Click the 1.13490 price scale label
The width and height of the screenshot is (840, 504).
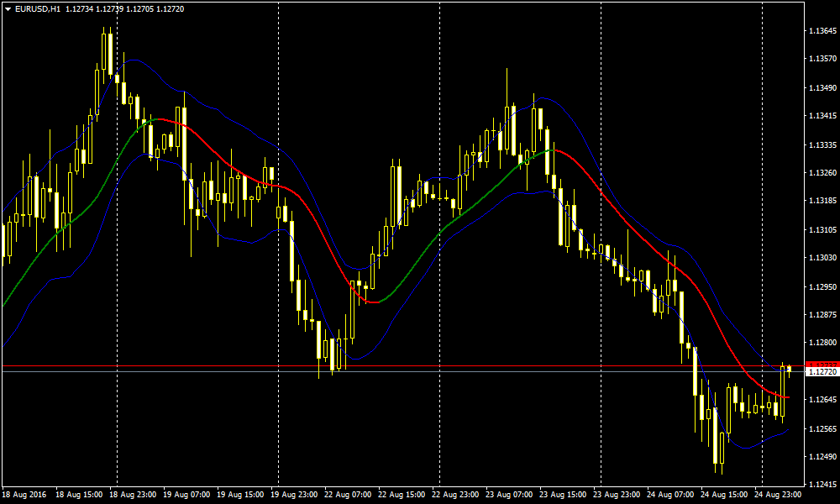pos(821,88)
